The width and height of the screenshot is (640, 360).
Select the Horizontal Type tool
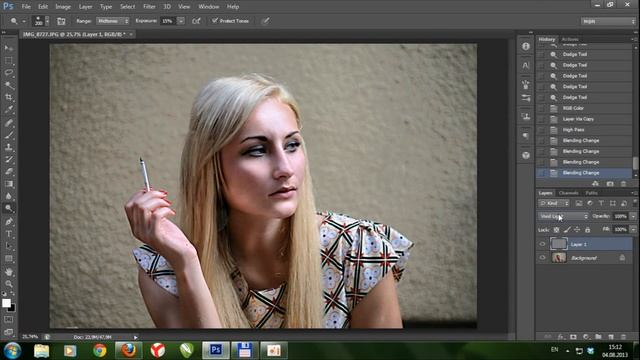coord(9,234)
